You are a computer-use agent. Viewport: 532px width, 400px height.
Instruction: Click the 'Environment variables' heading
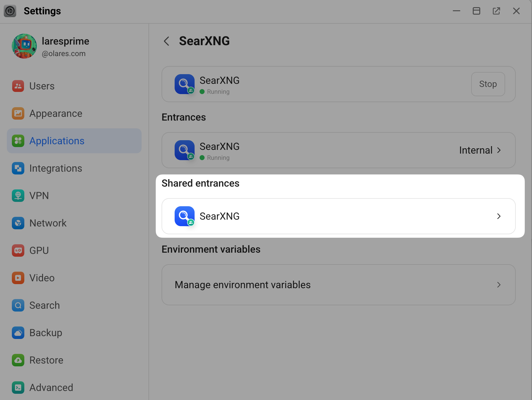click(x=211, y=249)
